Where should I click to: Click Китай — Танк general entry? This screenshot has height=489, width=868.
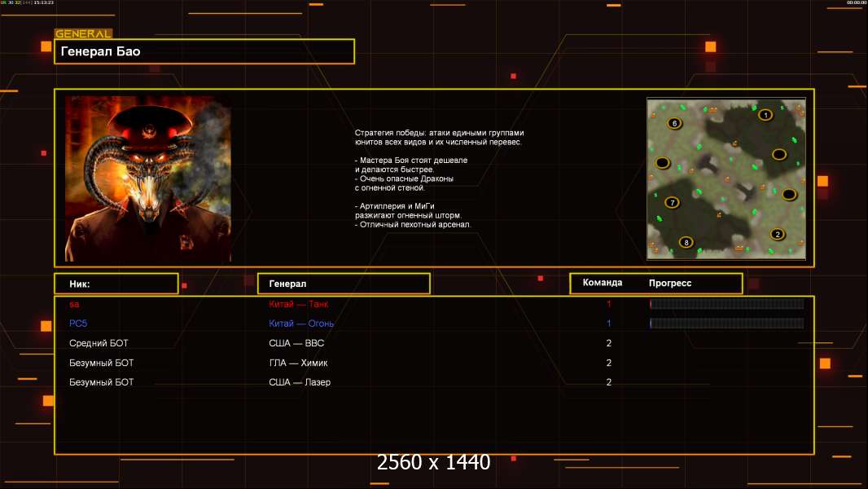click(x=299, y=304)
